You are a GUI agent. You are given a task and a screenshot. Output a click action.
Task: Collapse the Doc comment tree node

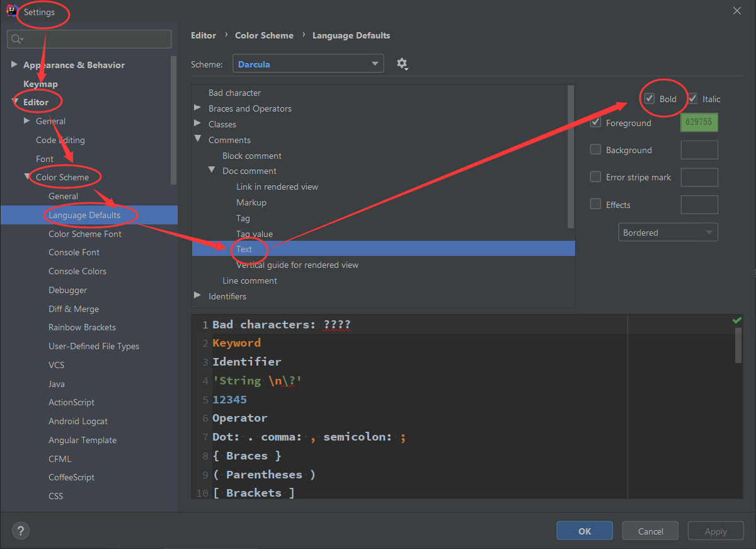pyautogui.click(x=212, y=171)
